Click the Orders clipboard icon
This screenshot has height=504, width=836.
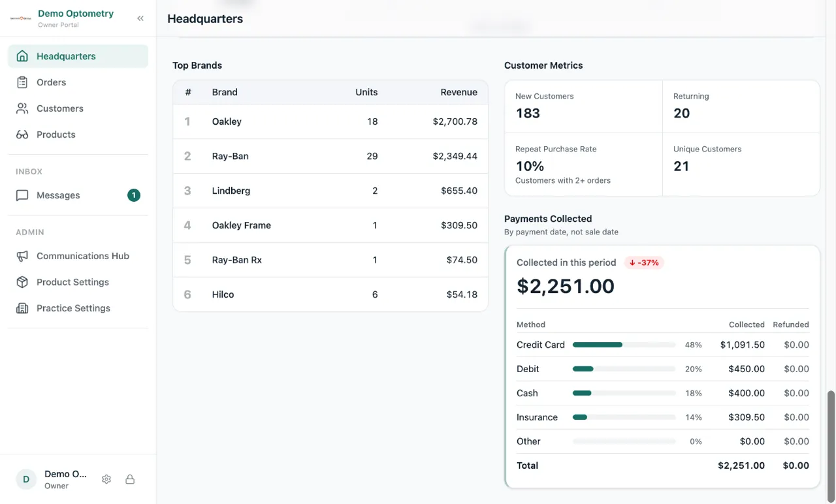(x=22, y=82)
